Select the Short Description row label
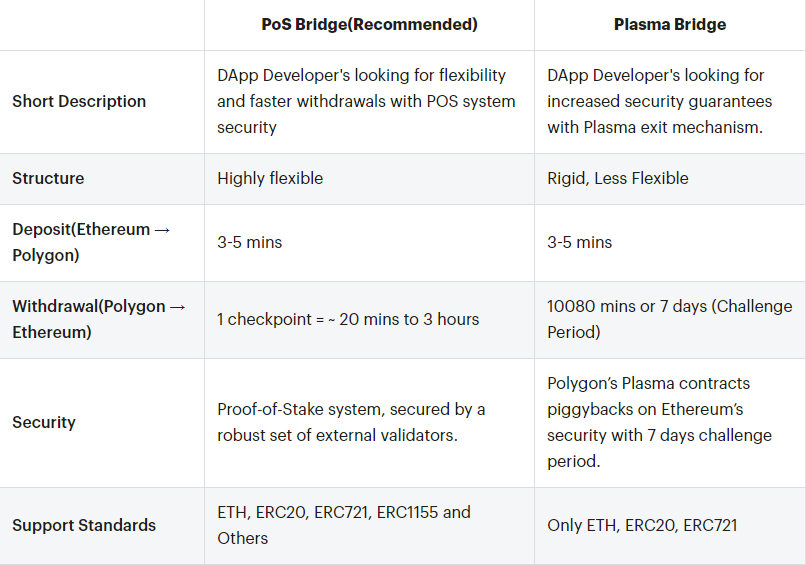 click(x=79, y=101)
